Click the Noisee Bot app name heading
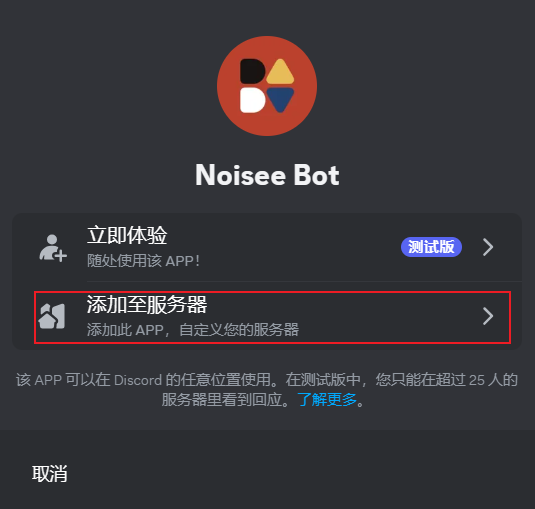This screenshot has height=509, width=535. [x=267, y=175]
